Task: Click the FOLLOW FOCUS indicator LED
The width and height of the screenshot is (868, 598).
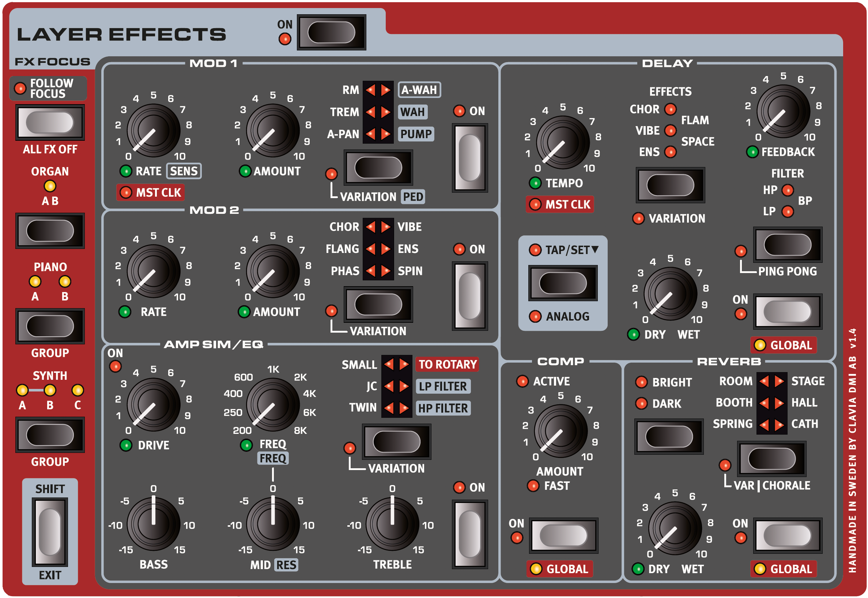Action: [x=20, y=88]
